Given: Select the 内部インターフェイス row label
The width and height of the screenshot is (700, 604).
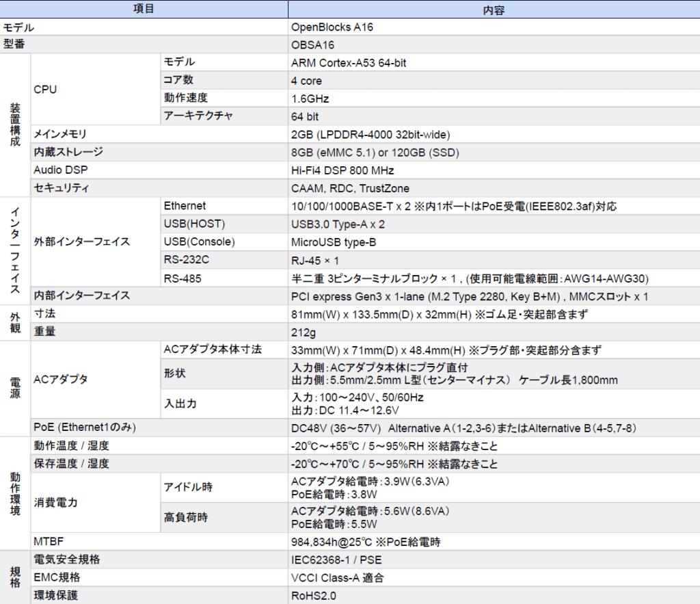Looking at the screenshot, I should (82, 296).
